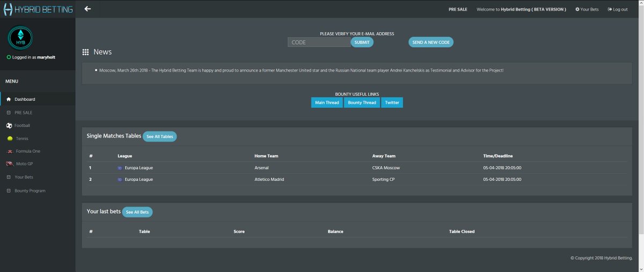Click the Balance column header
The width and height of the screenshot is (644, 272).
tap(335, 232)
